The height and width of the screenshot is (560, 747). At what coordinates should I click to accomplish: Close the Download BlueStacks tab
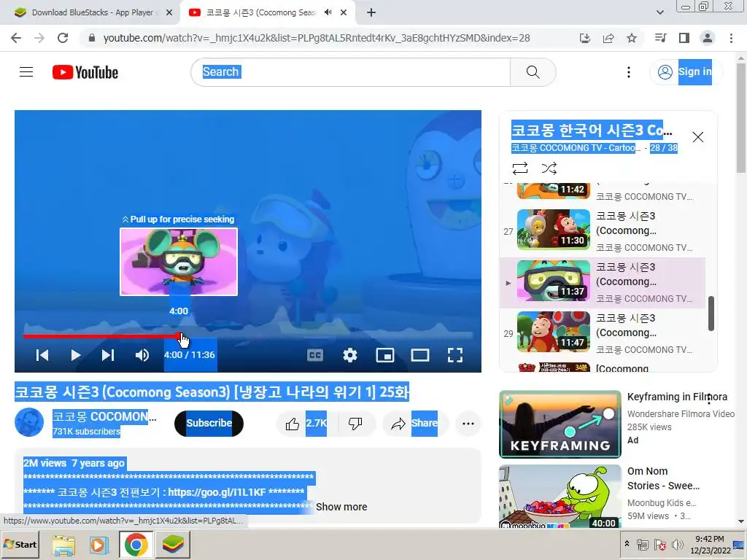pyautogui.click(x=169, y=13)
